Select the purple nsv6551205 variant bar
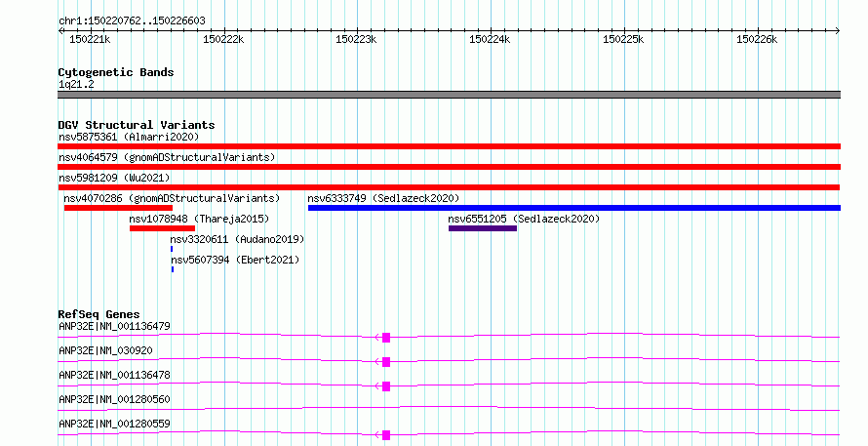Screen dimensions: 868x446 click(483, 228)
